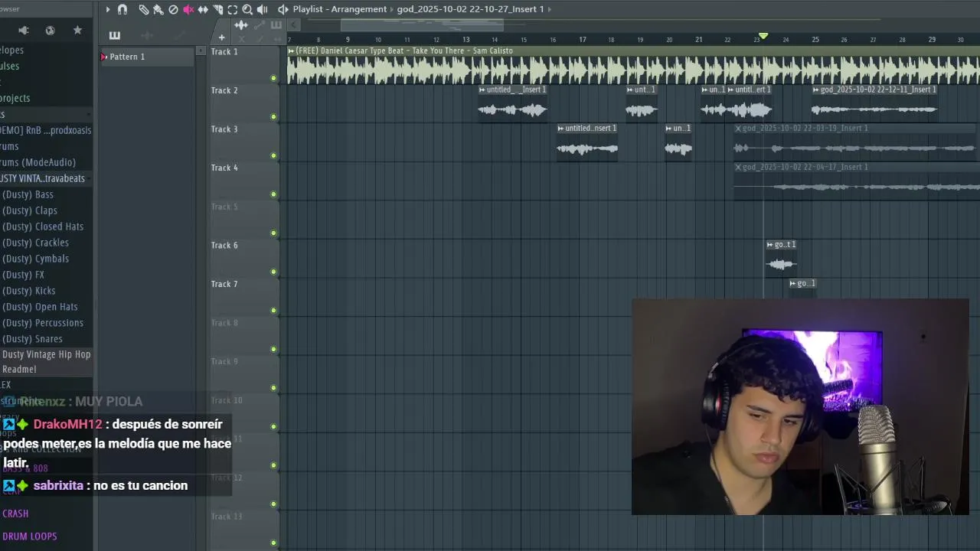Click bar 25 on the timeline ruler
This screenshot has width=980, height=551.
(815, 40)
